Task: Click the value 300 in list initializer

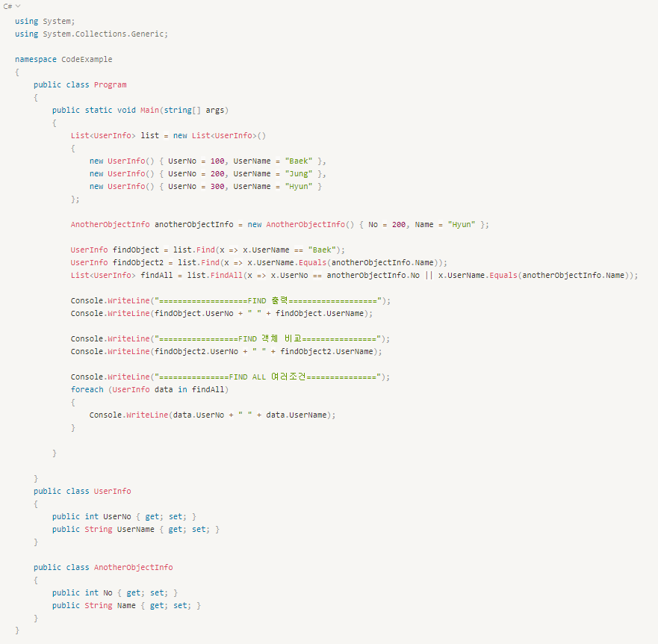Action: [217, 186]
